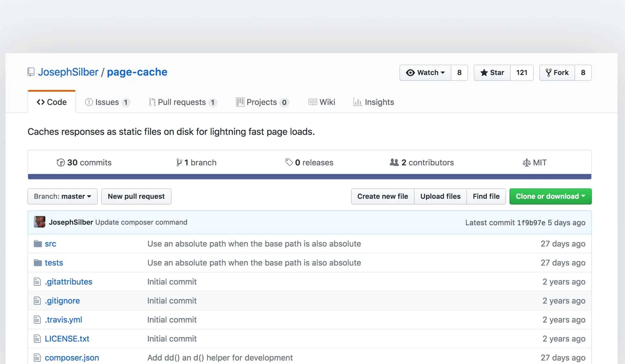Click Create new file button
The height and width of the screenshot is (364, 625).
[383, 196]
